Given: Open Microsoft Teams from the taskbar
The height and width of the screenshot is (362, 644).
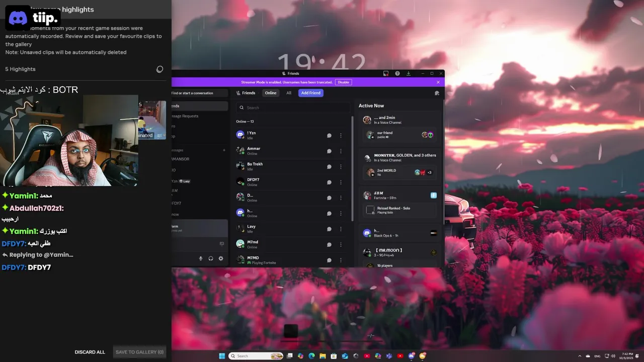Looking at the screenshot, I should pos(389,356).
